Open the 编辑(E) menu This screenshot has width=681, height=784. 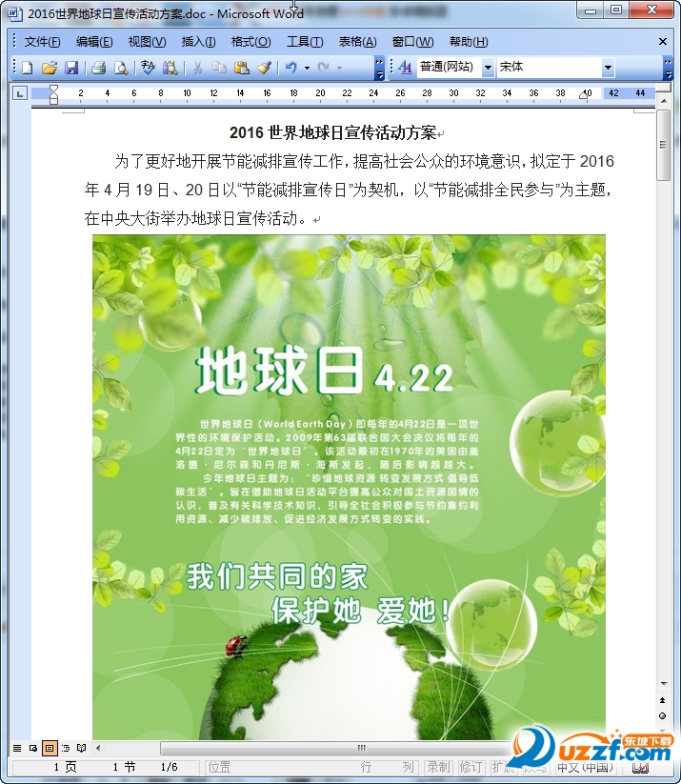point(94,42)
